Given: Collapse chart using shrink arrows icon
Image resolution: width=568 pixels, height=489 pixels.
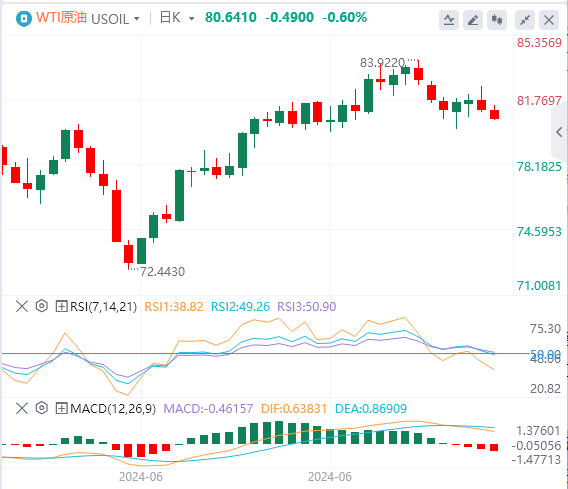Looking at the screenshot, I should pos(525,20).
